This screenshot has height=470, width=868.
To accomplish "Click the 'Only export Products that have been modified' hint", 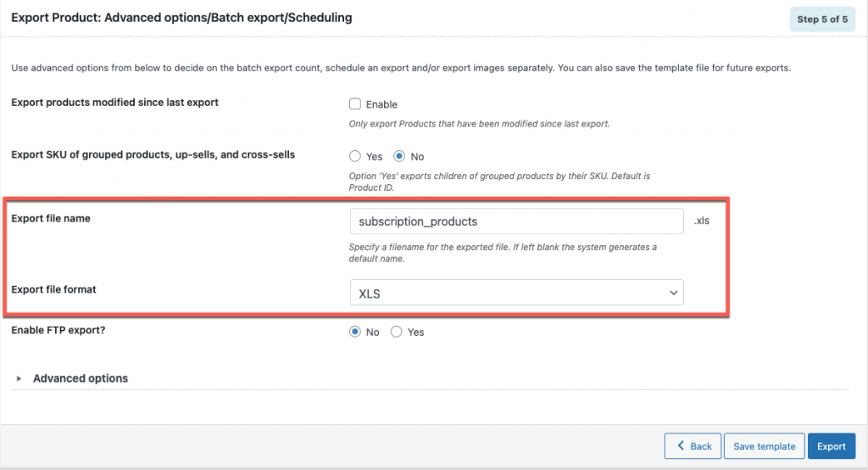I will [x=480, y=124].
